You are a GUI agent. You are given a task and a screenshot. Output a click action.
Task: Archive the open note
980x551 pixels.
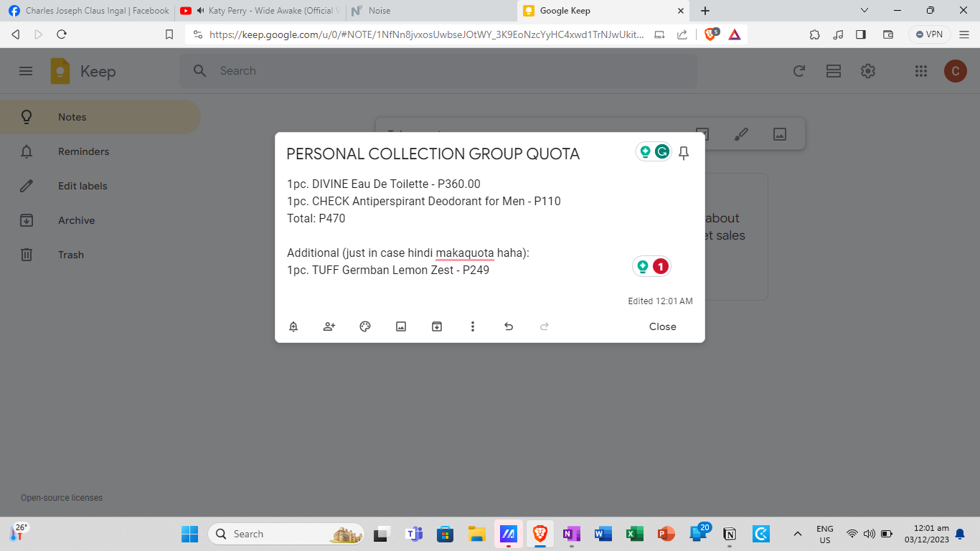click(x=437, y=326)
